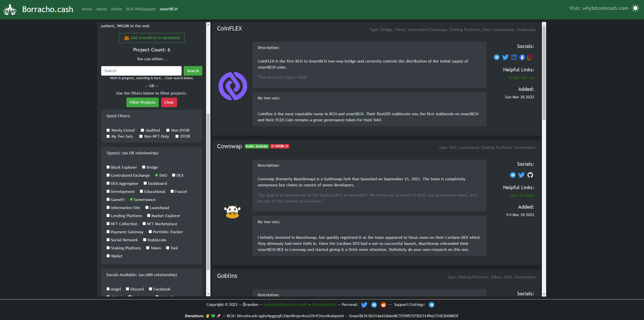Screen dimensions: 644x320
Task: Click the project list scroll-up arrow
Action: pyautogui.click(x=544, y=24)
